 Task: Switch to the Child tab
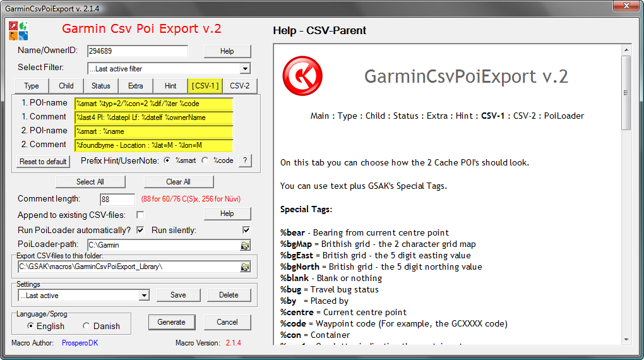coord(66,86)
